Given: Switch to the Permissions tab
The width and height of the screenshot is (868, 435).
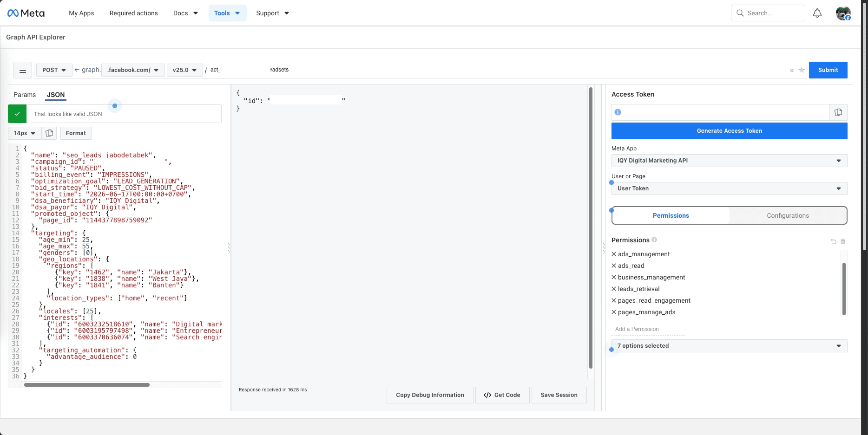Looking at the screenshot, I should point(671,215).
